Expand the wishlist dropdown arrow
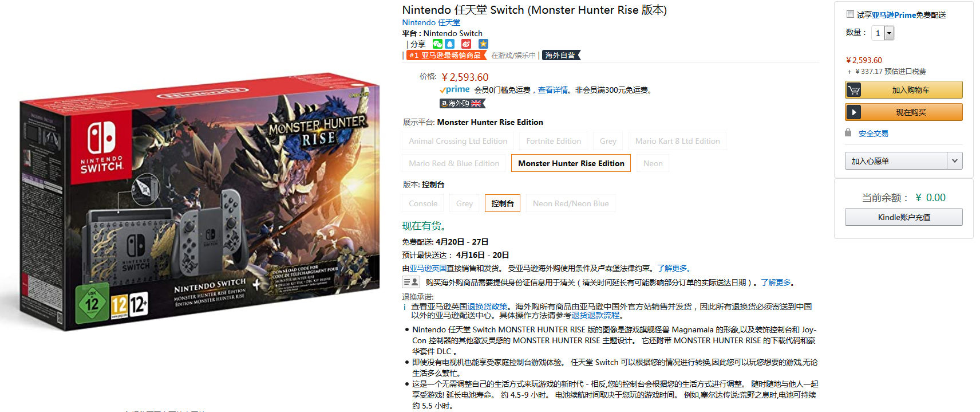The height and width of the screenshot is (412, 980). click(x=954, y=161)
